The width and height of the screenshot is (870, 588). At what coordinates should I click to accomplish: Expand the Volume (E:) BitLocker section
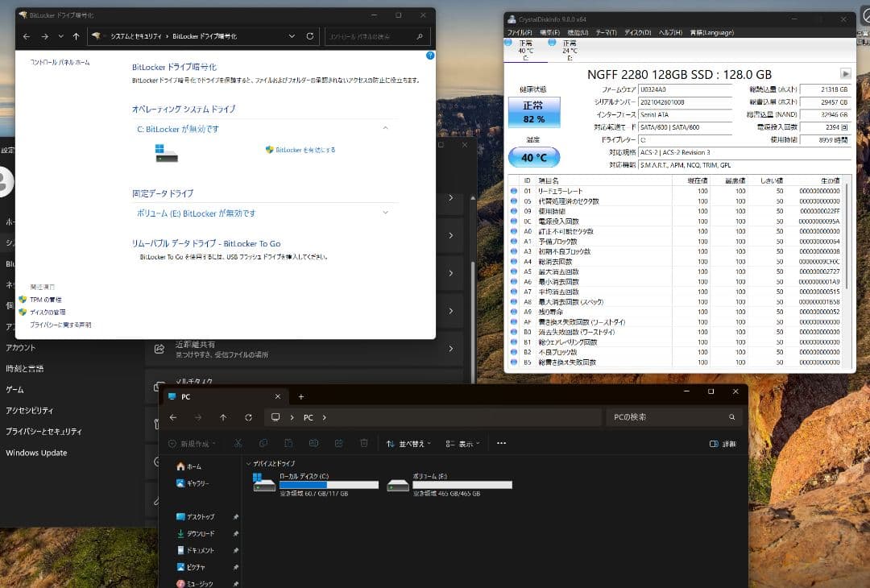click(x=385, y=213)
